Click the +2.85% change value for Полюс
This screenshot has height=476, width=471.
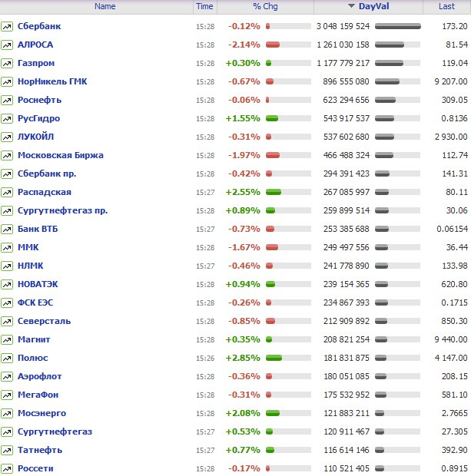click(x=244, y=358)
